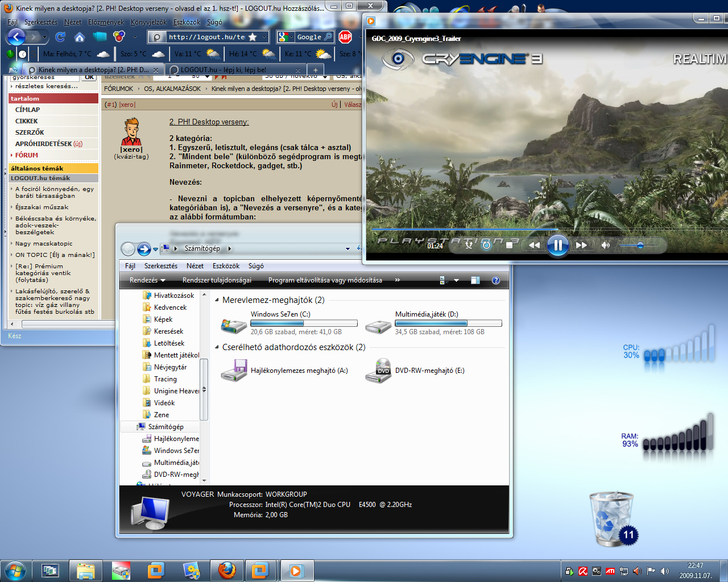Screen dimensions: 728x582
Task: Select the Multimédia,játék (D:) drive
Action: coord(433,323)
